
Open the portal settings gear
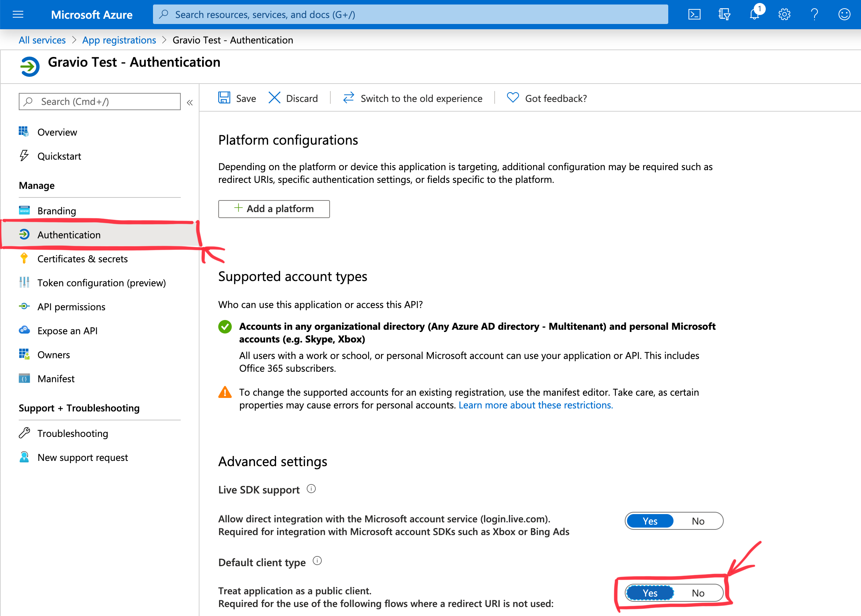[784, 14]
